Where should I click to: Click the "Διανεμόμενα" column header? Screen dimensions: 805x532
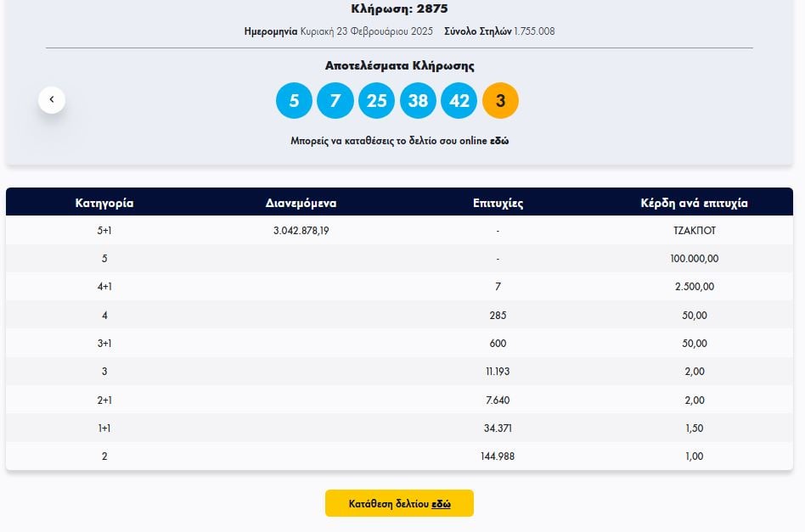pos(301,203)
